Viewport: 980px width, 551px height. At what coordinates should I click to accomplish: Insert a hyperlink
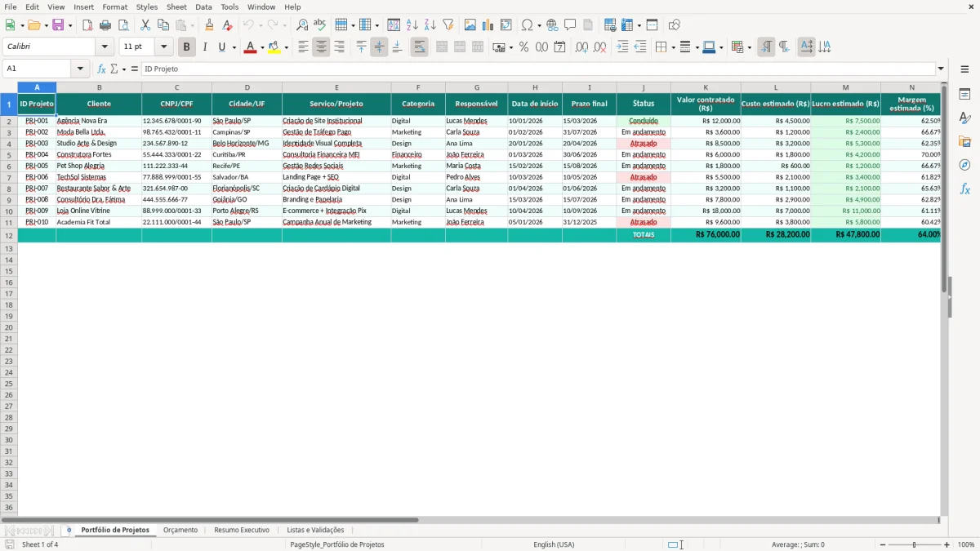coord(552,25)
